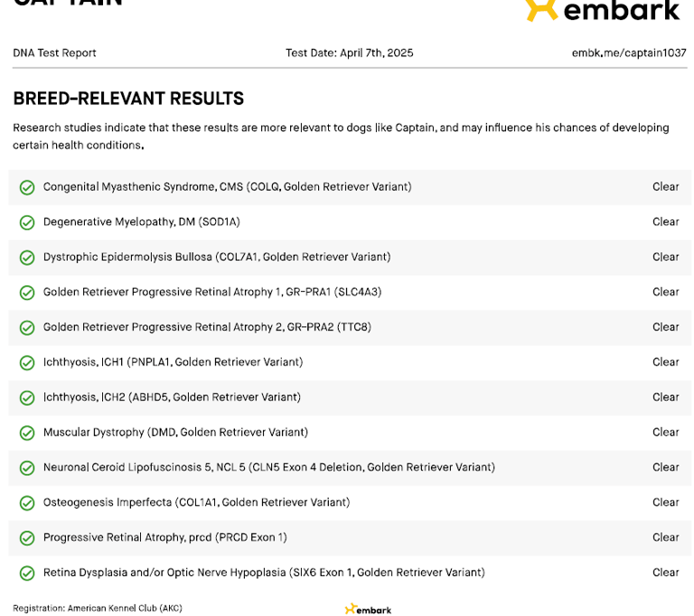Click the Embark logo at top right
This screenshot has width=694, height=616.
602,11
